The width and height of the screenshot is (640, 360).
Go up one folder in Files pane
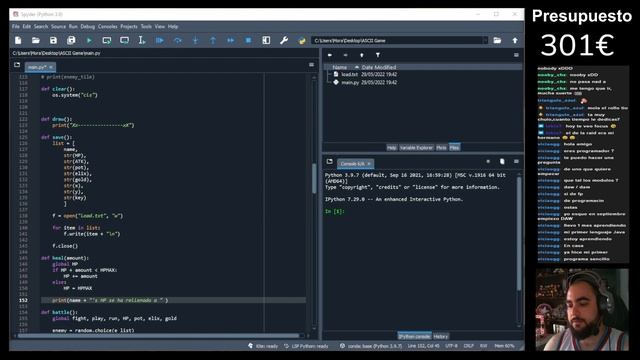[362, 55]
